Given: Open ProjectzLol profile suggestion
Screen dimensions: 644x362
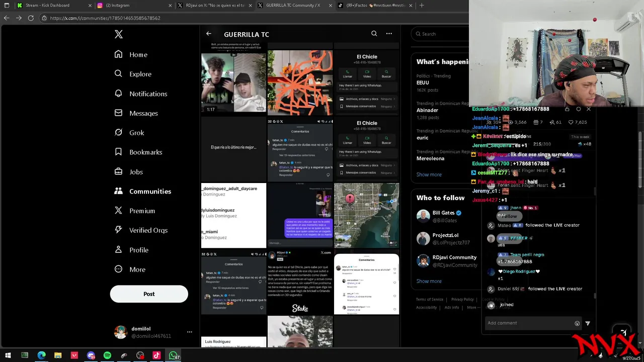Looking at the screenshot, I should [x=443, y=239].
